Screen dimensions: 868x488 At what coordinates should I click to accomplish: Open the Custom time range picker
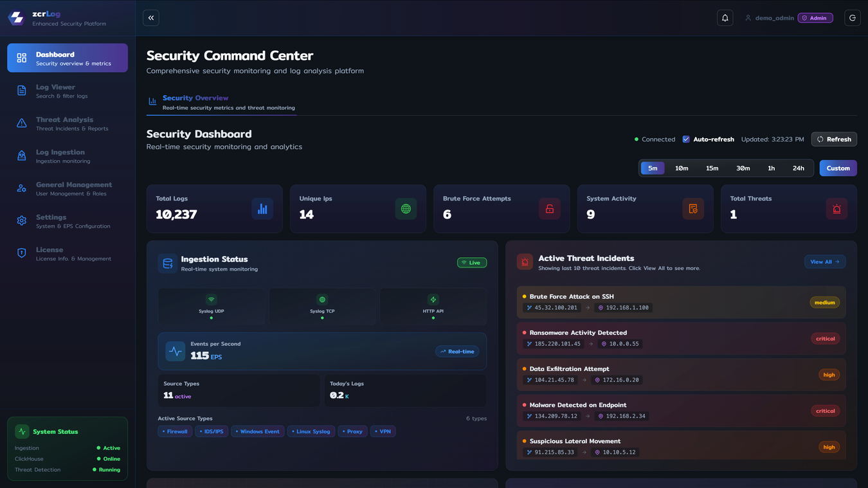[x=838, y=168]
